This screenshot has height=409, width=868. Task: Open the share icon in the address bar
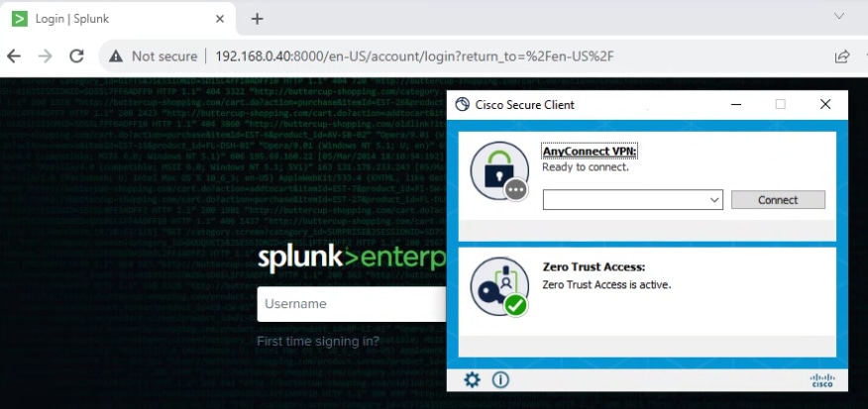pyautogui.click(x=842, y=56)
